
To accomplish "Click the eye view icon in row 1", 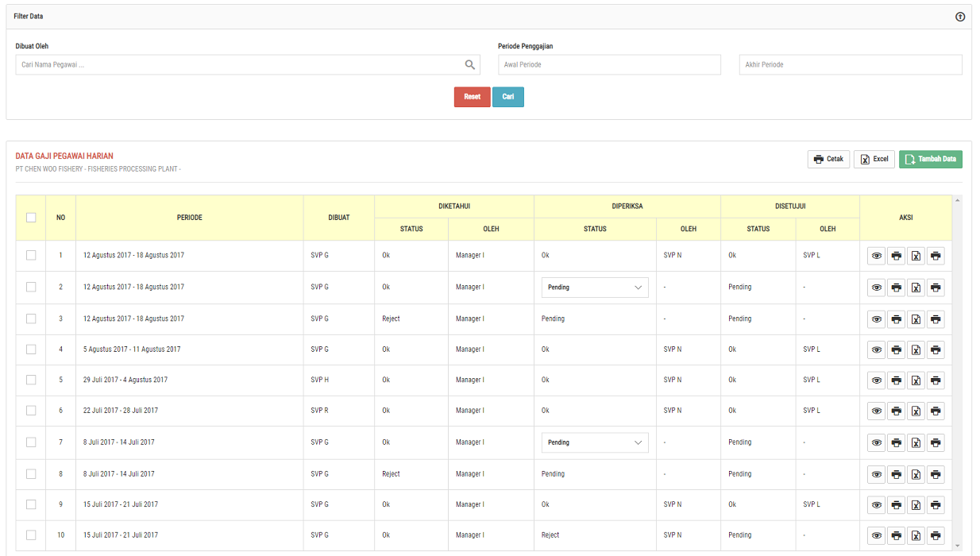I will (876, 256).
